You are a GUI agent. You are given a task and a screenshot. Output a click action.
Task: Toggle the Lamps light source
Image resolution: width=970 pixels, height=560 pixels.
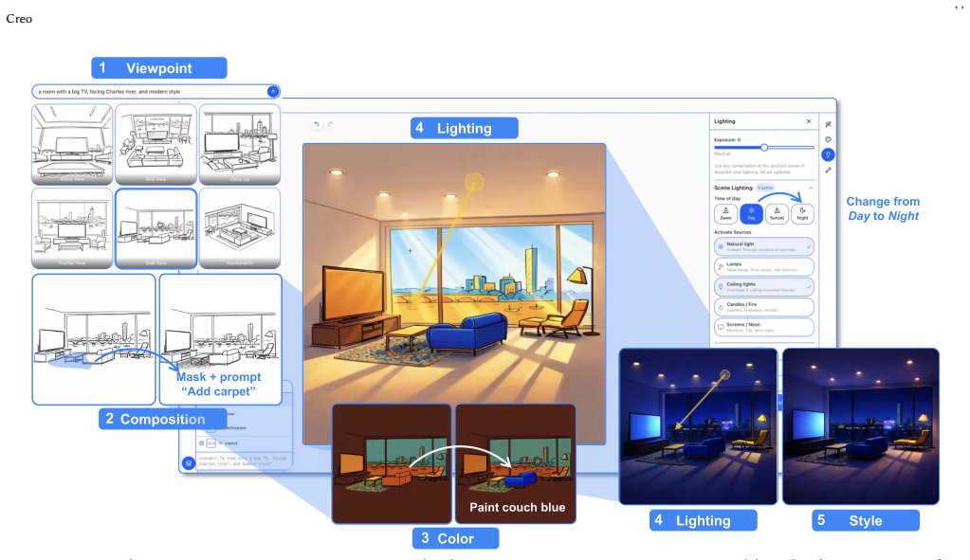pos(764,267)
